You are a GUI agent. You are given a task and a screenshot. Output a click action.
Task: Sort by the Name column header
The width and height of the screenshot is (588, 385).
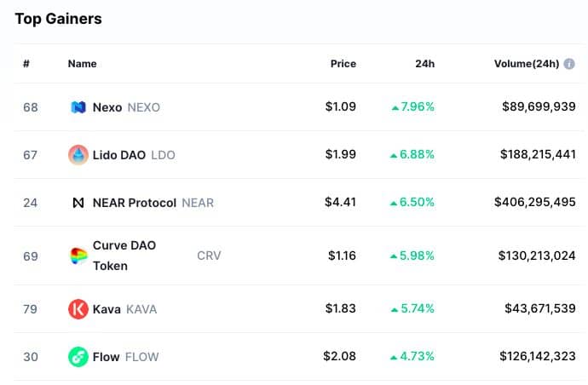tap(82, 64)
